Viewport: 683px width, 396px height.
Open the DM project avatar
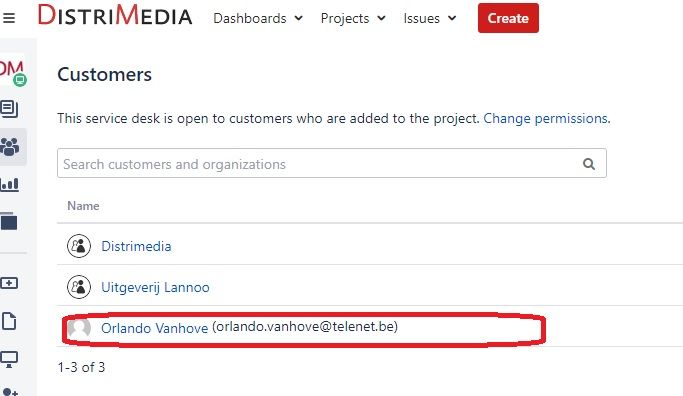[x=12, y=71]
